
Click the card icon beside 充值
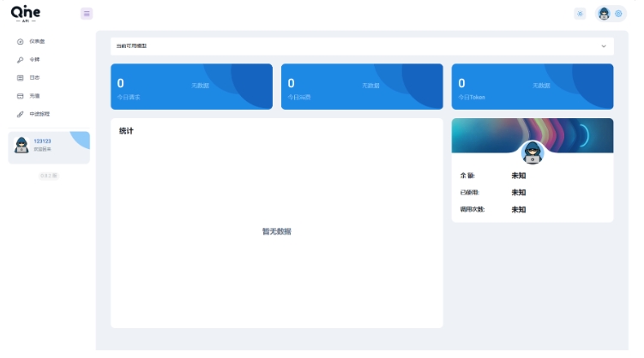20,96
